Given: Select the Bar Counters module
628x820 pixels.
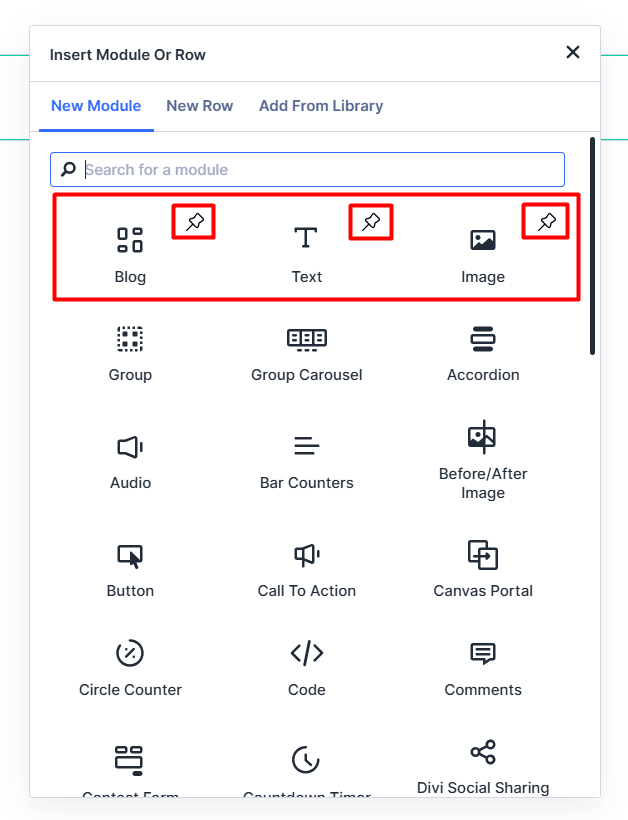Looking at the screenshot, I should point(306,460).
